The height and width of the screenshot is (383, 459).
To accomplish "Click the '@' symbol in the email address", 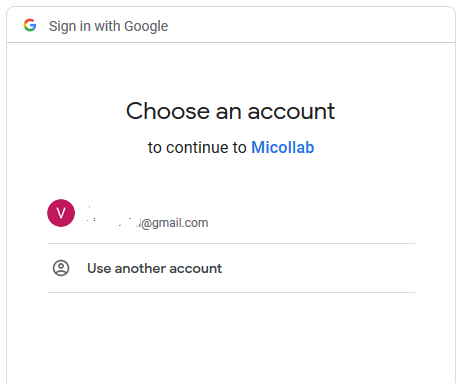I will pos(147,223).
